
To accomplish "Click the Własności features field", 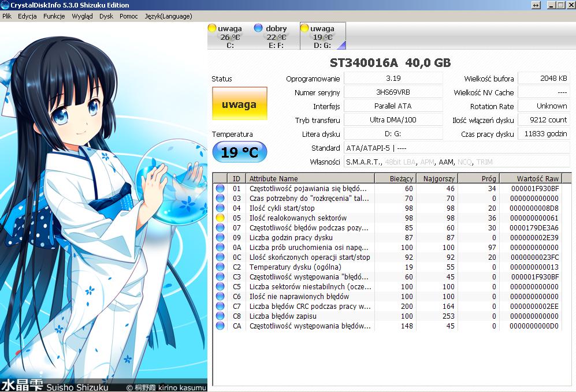I will click(x=456, y=162).
